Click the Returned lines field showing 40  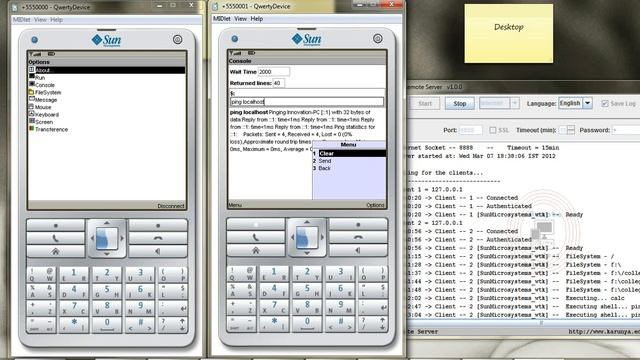click(x=278, y=83)
